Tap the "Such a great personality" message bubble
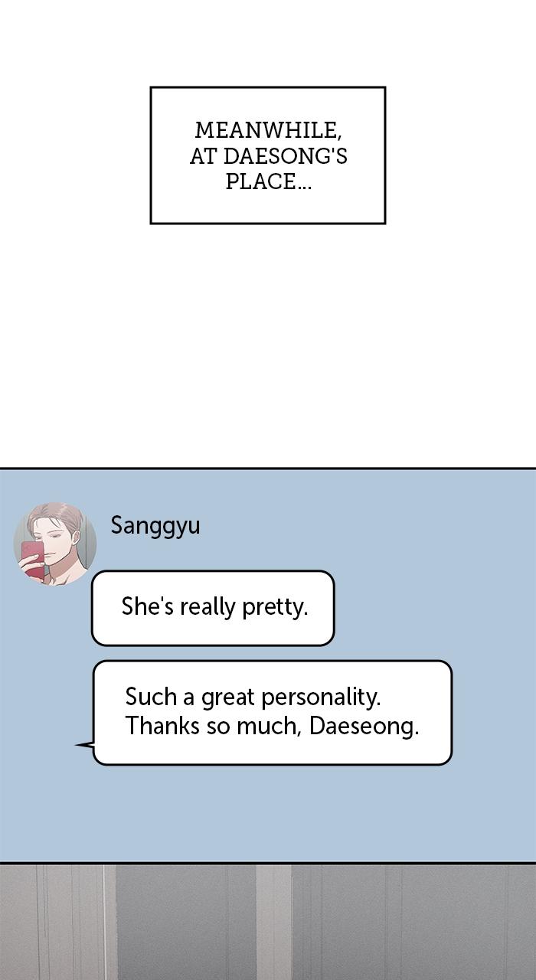 273,713
